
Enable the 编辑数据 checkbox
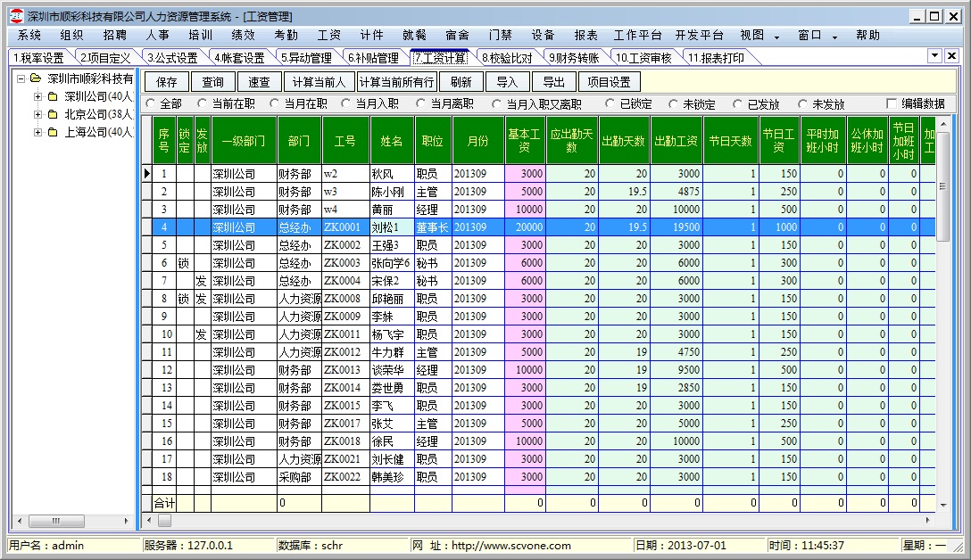point(892,103)
